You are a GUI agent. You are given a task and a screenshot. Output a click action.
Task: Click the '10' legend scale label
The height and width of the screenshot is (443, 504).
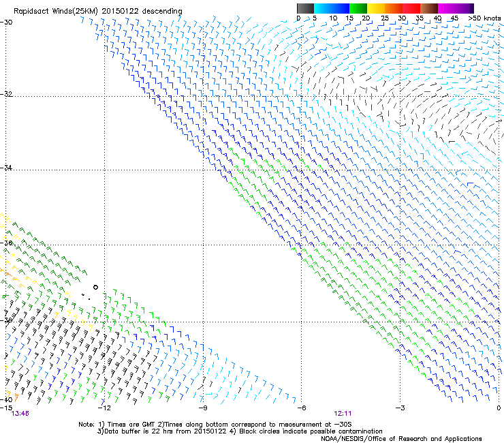333,18
